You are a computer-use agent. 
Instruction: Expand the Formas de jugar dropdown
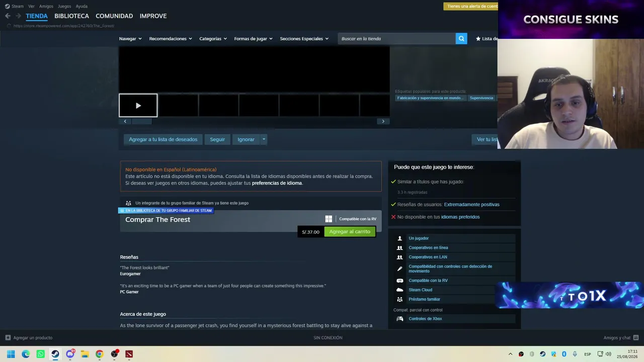tap(253, 39)
